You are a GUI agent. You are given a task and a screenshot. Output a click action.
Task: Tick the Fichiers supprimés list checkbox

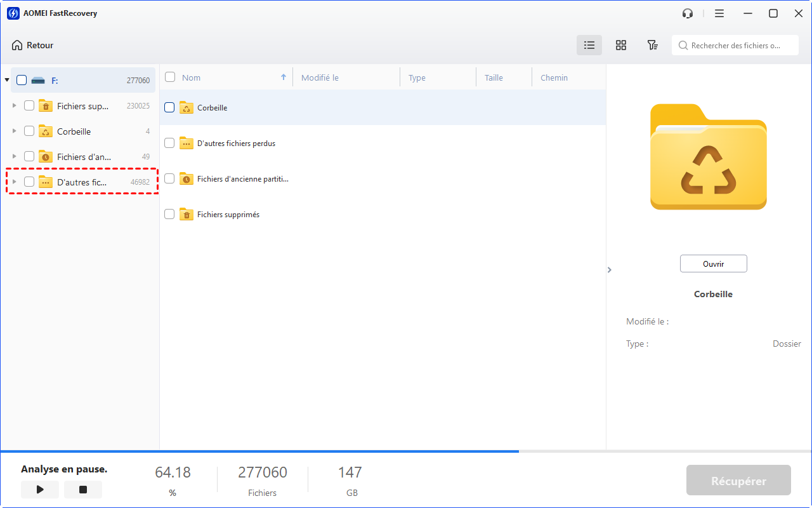point(169,215)
